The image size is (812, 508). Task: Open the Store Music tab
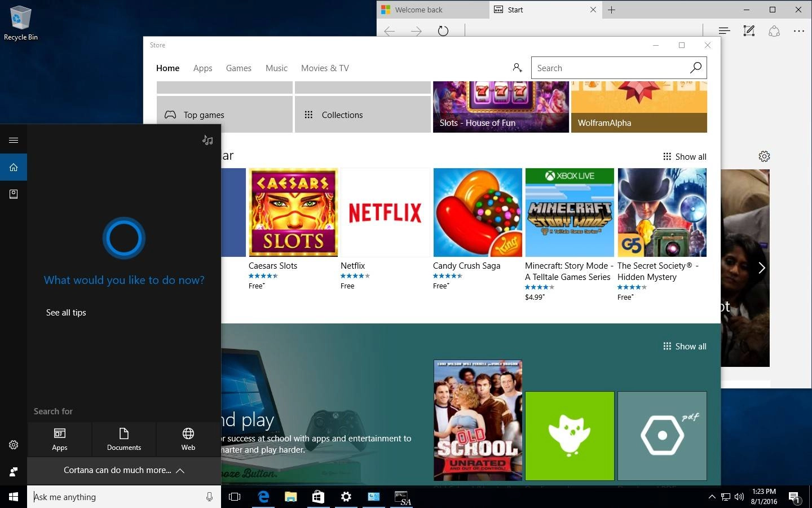pos(276,68)
